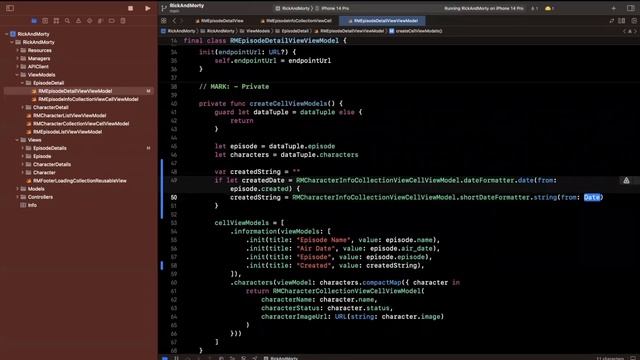The height and width of the screenshot is (360, 640).
Task: Collapse the Views group
Action: 18,140
